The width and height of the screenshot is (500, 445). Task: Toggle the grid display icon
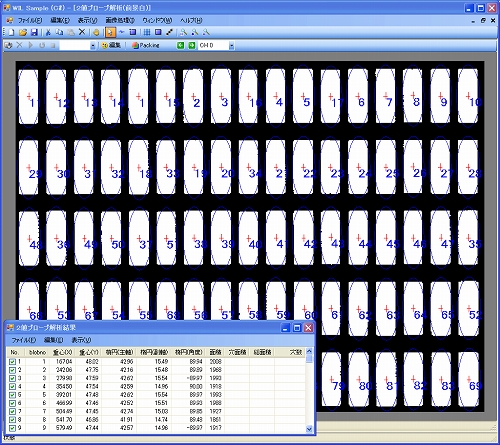(147, 32)
